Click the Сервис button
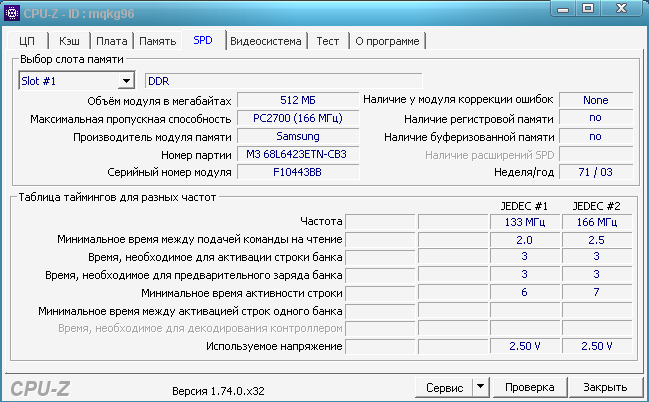The height and width of the screenshot is (402, 649). click(x=443, y=387)
